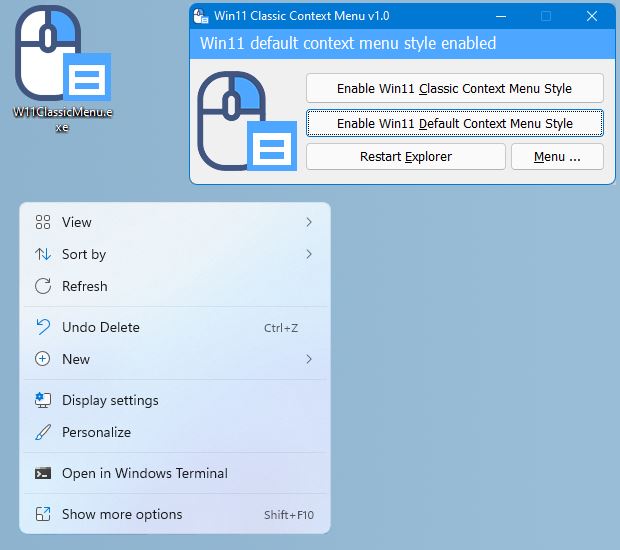Click the Show more options icon

43,514
